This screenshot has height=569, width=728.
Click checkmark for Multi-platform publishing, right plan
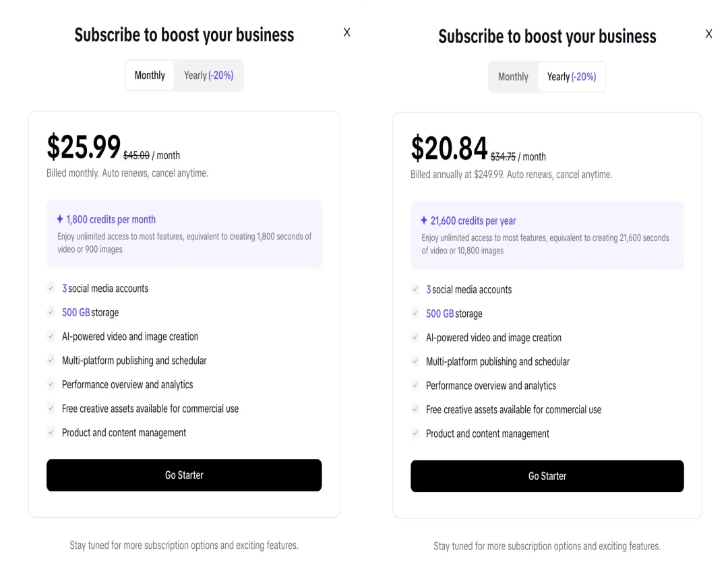click(415, 361)
